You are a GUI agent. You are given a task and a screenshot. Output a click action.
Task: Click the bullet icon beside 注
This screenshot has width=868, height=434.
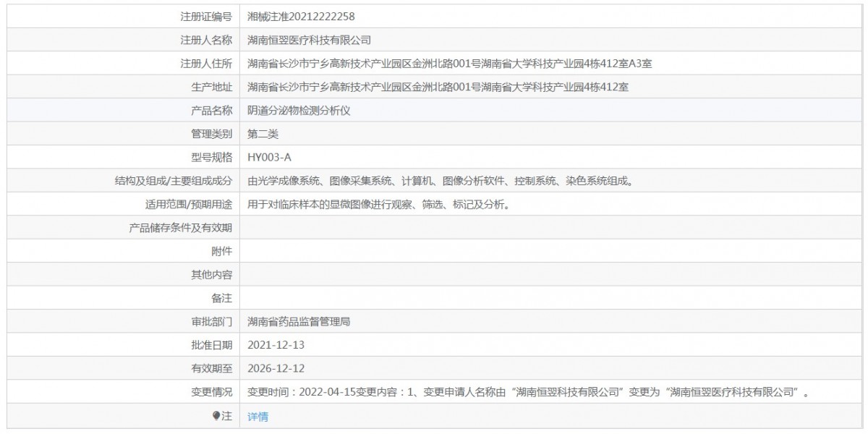(216, 416)
